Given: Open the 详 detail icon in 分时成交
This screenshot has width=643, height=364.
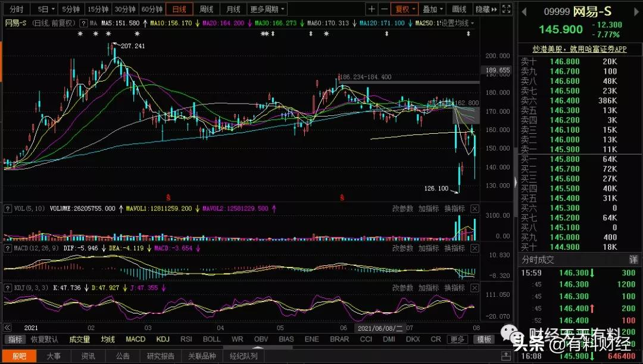Looking at the screenshot, I should (x=633, y=259).
